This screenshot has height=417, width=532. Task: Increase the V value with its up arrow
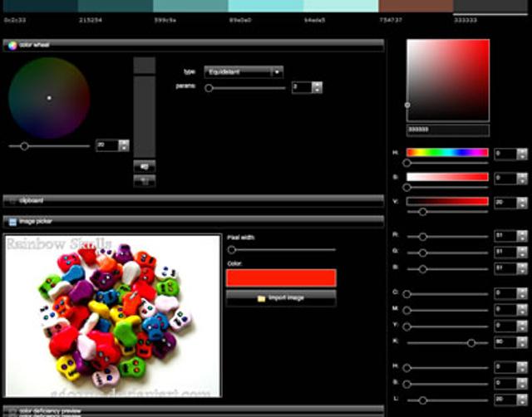522,199
